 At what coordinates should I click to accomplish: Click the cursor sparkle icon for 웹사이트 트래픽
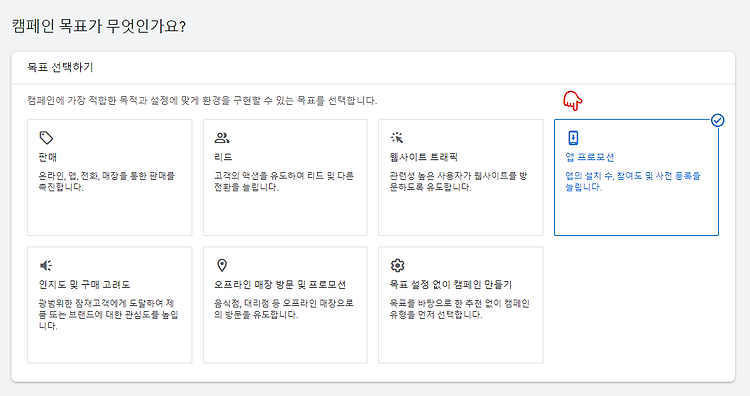coord(397,138)
